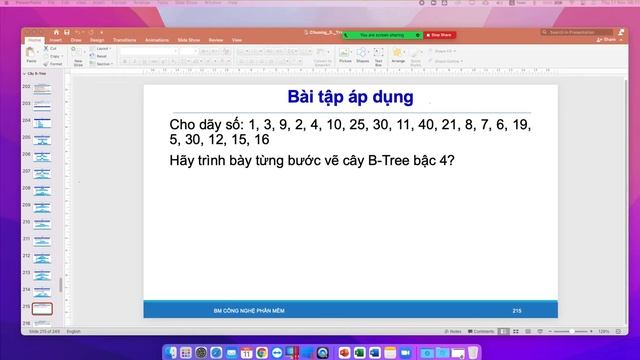The height and width of the screenshot is (360, 640).
Task: Insert a Text Box
Action: point(378,56)
